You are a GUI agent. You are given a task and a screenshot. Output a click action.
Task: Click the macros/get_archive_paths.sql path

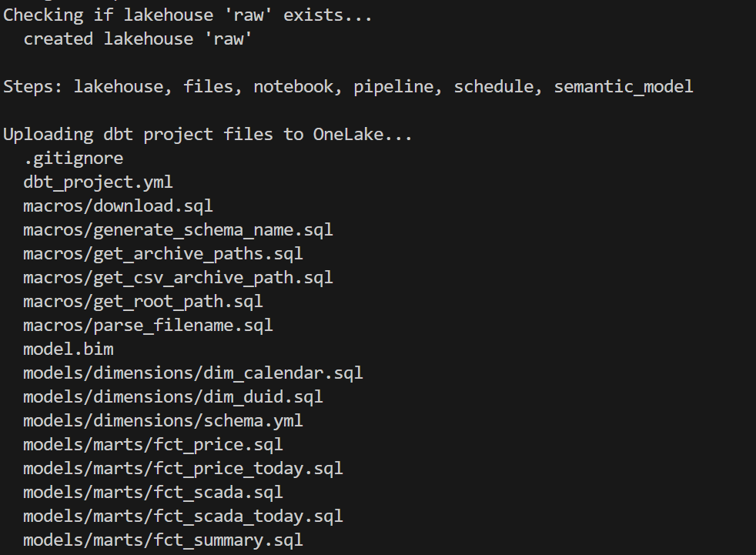pos(163,254)
